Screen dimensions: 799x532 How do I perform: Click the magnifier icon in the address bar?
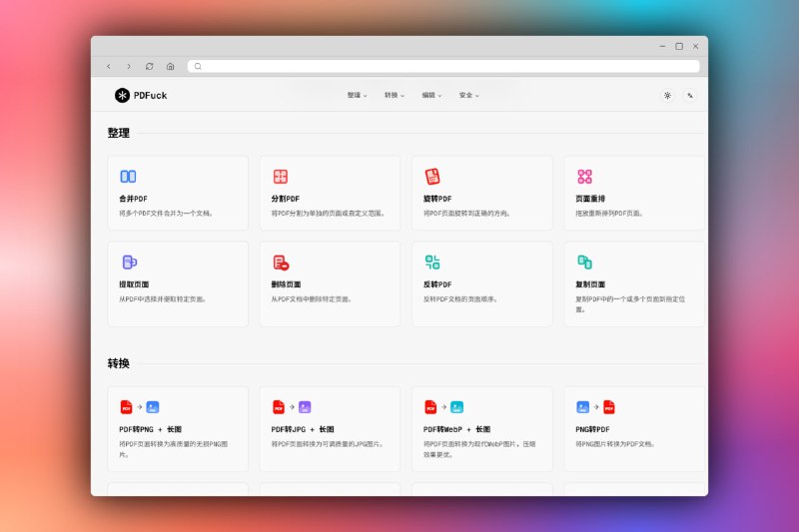[198, 66]
